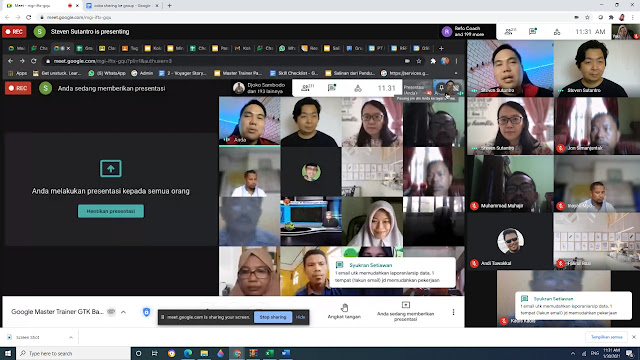Viewport: 640px width, 360px height.
Task: Click Stop sharing in the screen share bar
Action: (273, 317)
